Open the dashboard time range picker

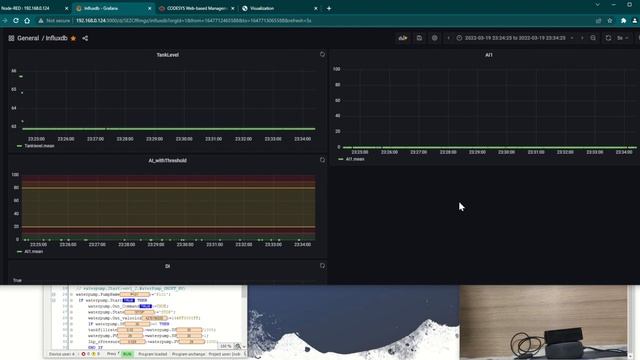515,38
